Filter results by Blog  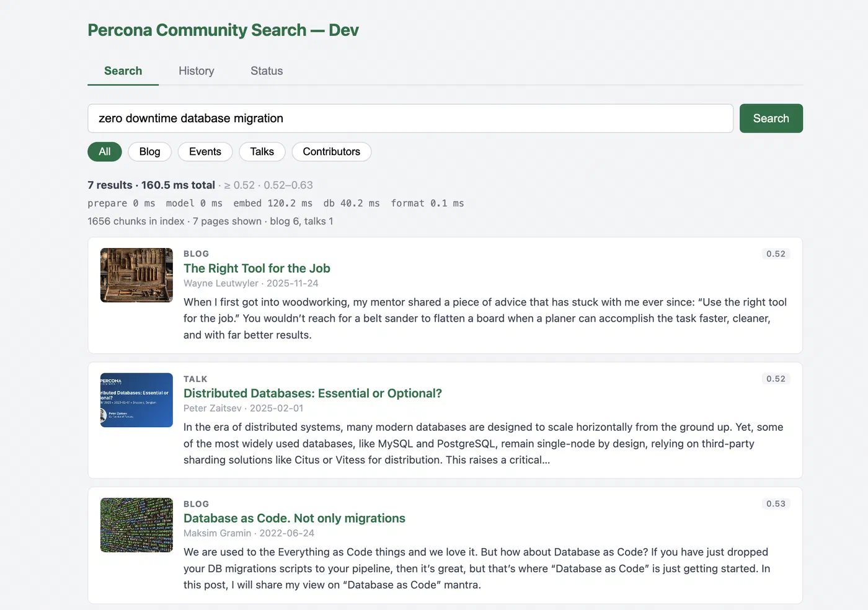pyautogui.click(x=149, y=152)
